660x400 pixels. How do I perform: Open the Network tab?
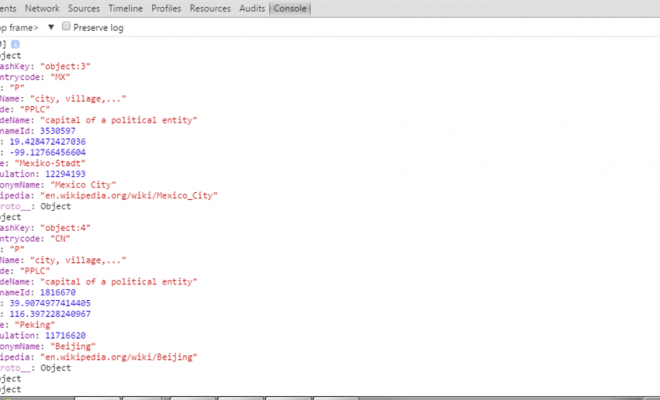pos(42,8)
